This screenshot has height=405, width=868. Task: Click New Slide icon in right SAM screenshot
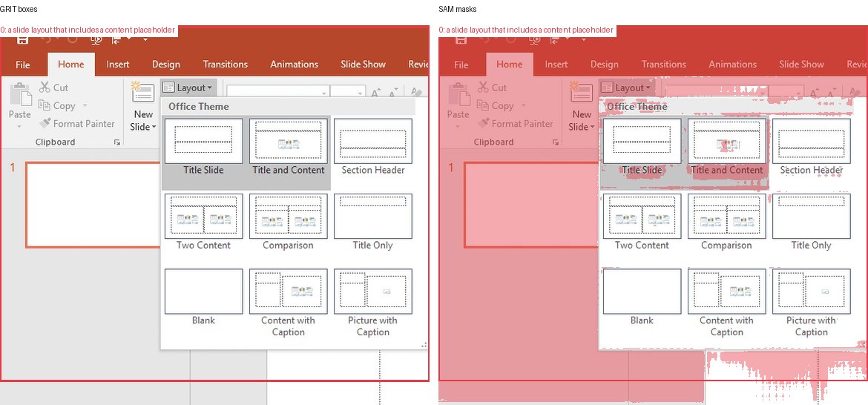pos(581,93)
